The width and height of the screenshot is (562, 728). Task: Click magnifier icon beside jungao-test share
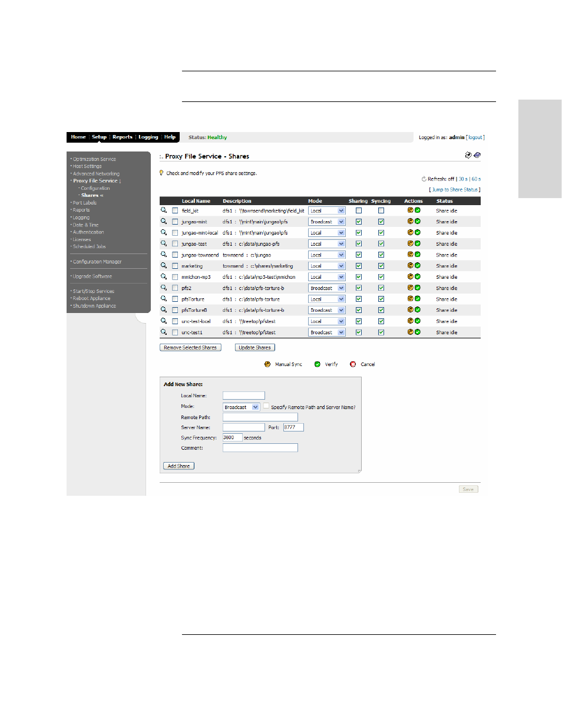[164, 243]
